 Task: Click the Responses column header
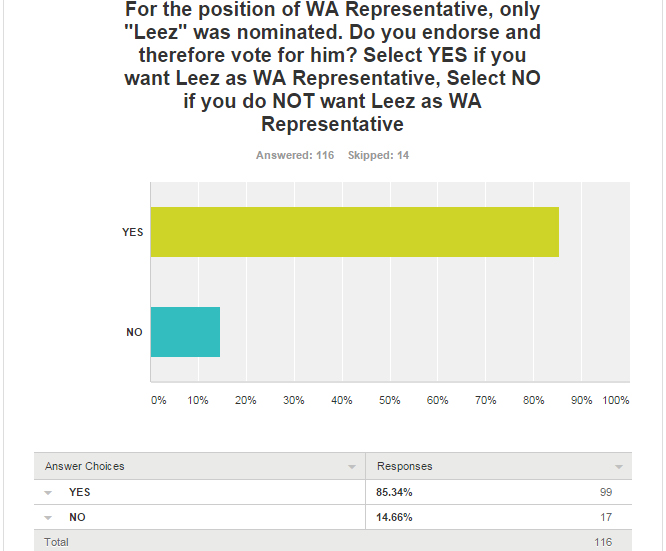coord(404,466)
